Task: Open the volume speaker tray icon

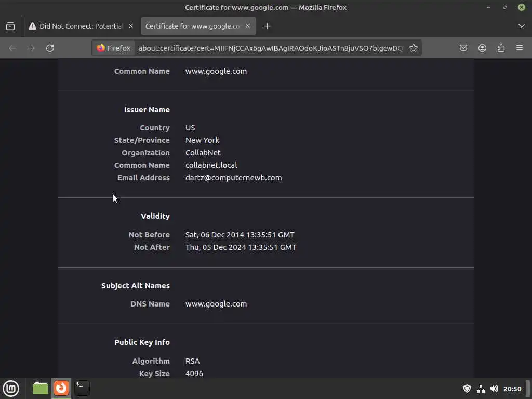Action: point(495,389)
